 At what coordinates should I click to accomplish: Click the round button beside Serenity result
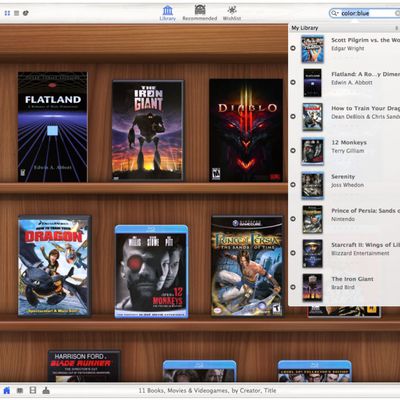(293, 185)
